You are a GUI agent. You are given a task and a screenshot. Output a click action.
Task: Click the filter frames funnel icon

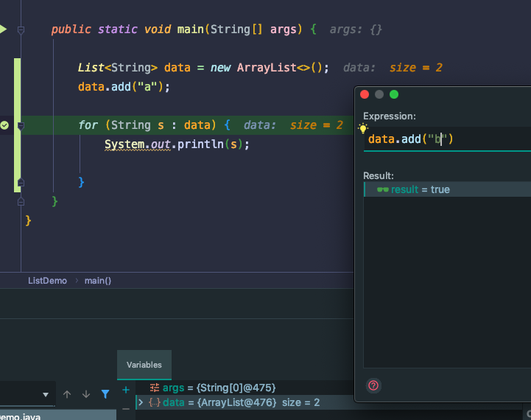(105, 394)
